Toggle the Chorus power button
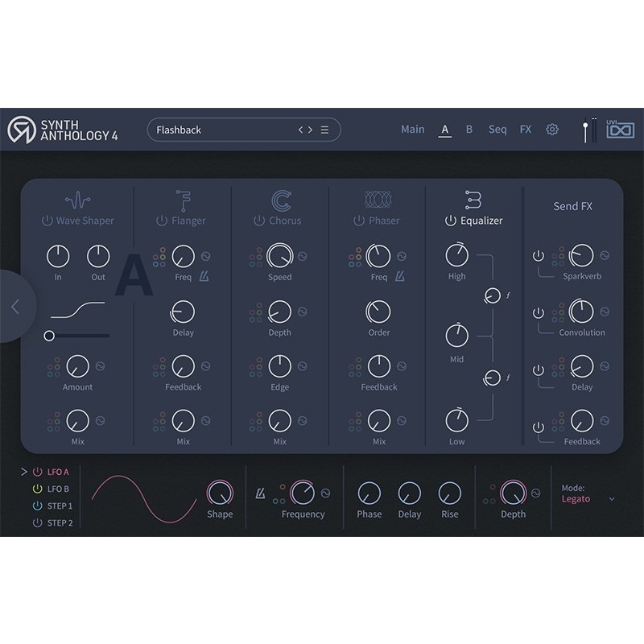 [x=259, y=221]
